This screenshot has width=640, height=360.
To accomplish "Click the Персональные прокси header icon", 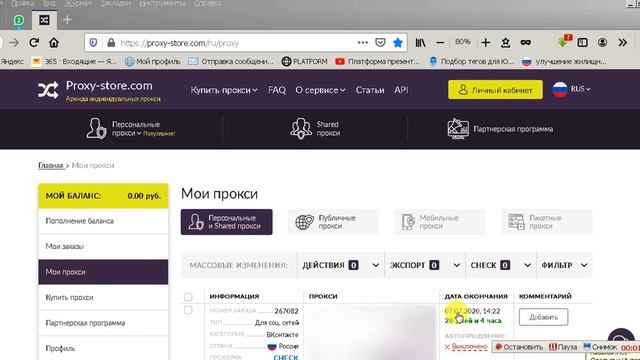I will [96, 129].
